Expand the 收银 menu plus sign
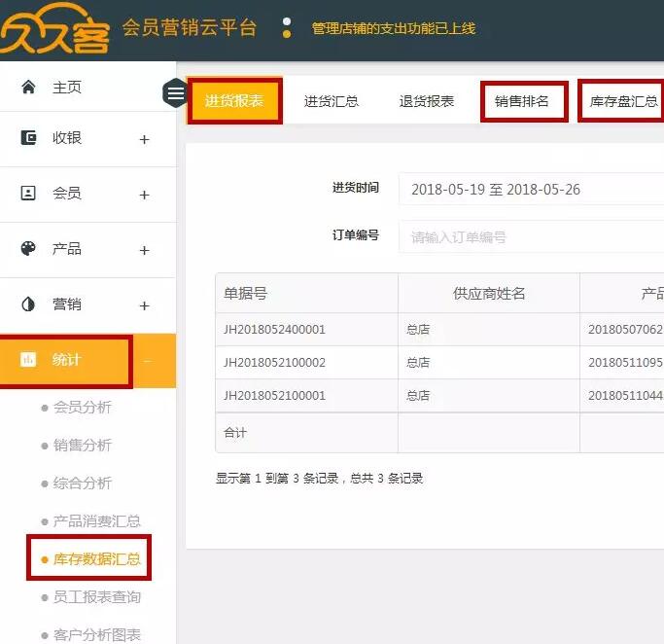Screen dimensions: 664x644 click(145, 139)
